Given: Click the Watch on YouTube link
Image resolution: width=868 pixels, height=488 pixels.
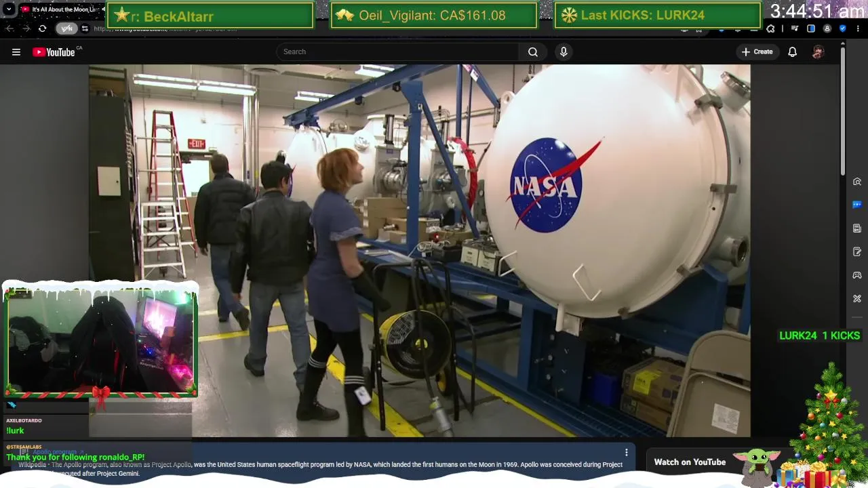Looking at the screenshot, I should click(690, 462).
